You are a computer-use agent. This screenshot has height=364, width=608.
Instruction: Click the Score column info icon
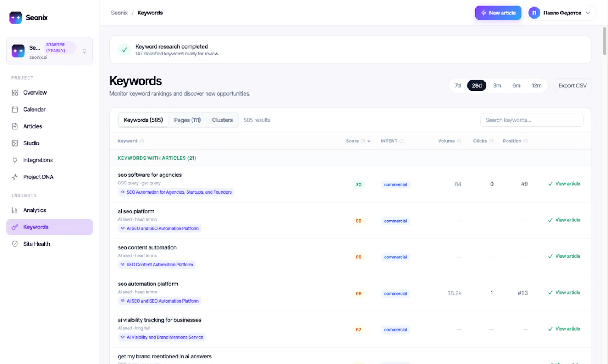(x=363, y=141)
